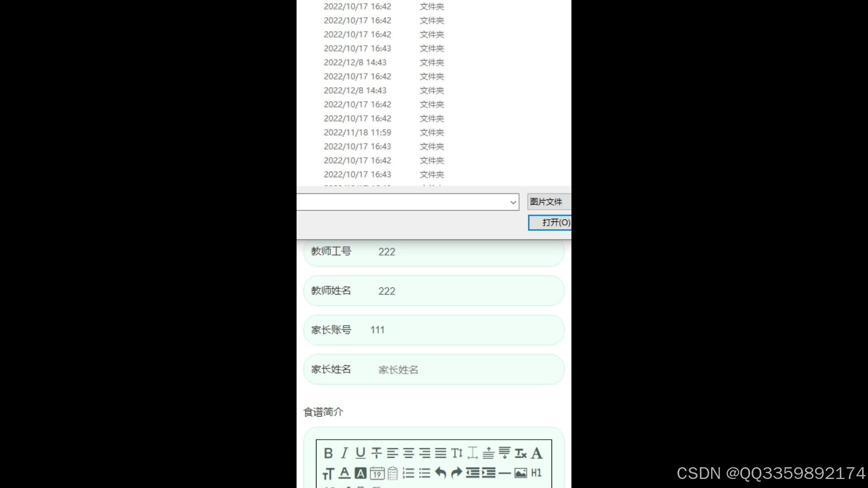Decrease indent in the editor
868x488 pixels.
(473, 473)
